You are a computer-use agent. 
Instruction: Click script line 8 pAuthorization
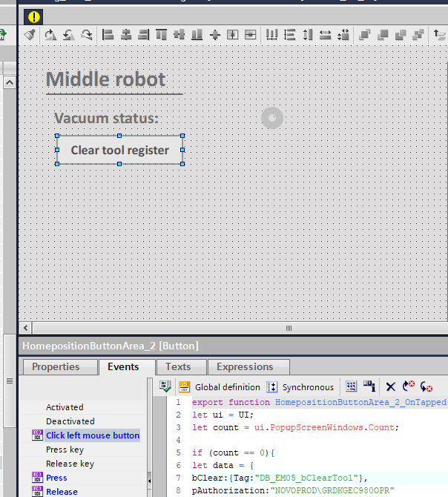tap(293, 490)
